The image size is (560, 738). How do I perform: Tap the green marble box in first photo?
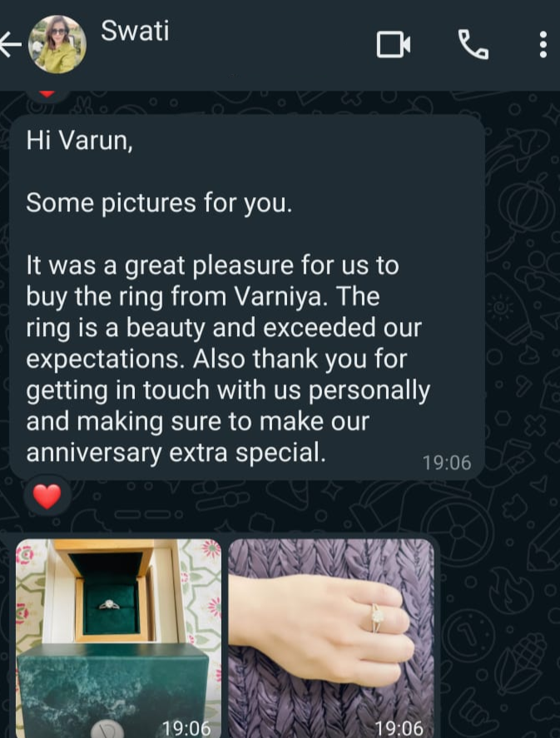click(113, 690)
